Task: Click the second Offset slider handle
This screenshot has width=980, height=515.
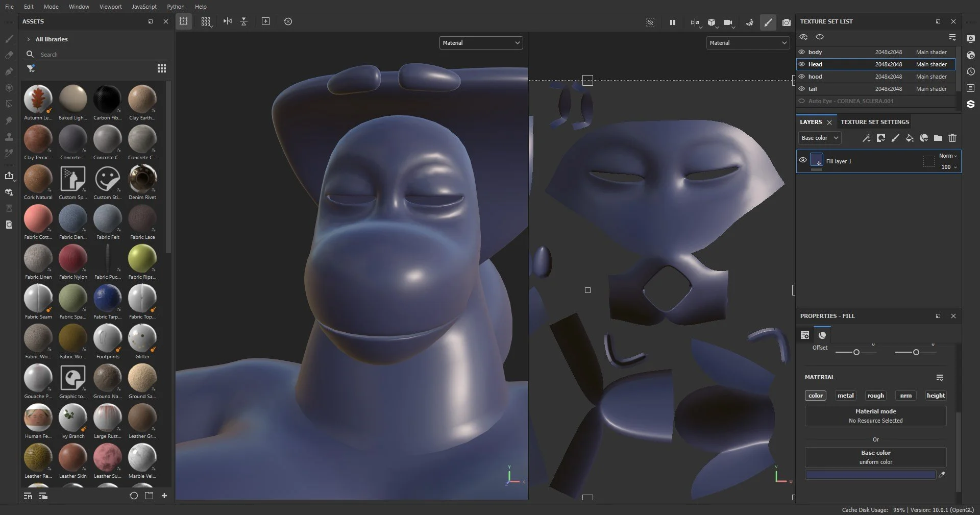Action: coord(916,352)
